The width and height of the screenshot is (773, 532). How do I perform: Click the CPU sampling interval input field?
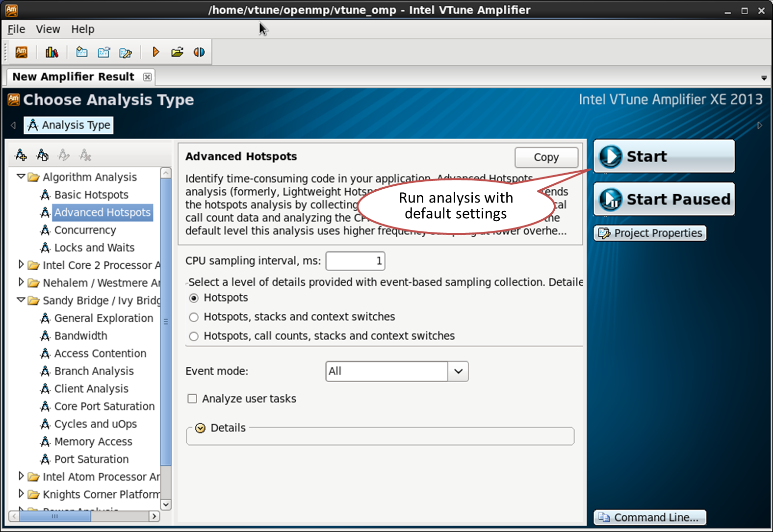click(x=355, y=261)
